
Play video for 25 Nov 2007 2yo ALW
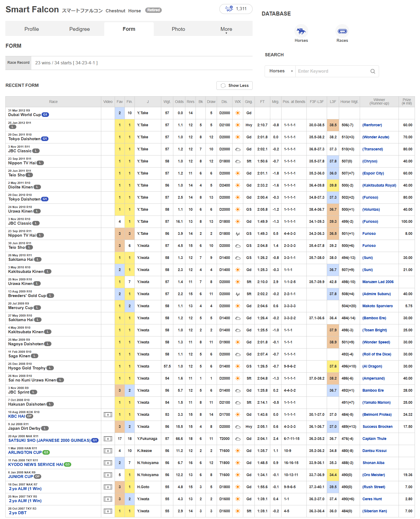pyautogui.click(x=108, y=499)
